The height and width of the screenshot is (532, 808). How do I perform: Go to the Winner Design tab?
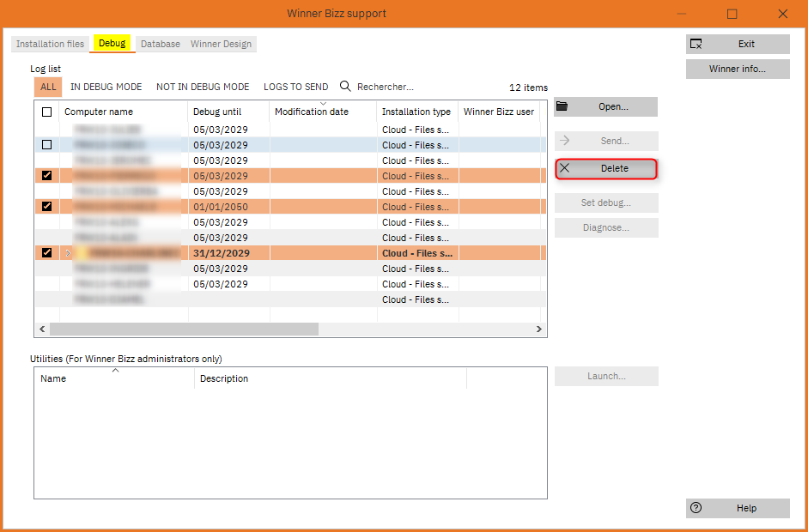221,44
